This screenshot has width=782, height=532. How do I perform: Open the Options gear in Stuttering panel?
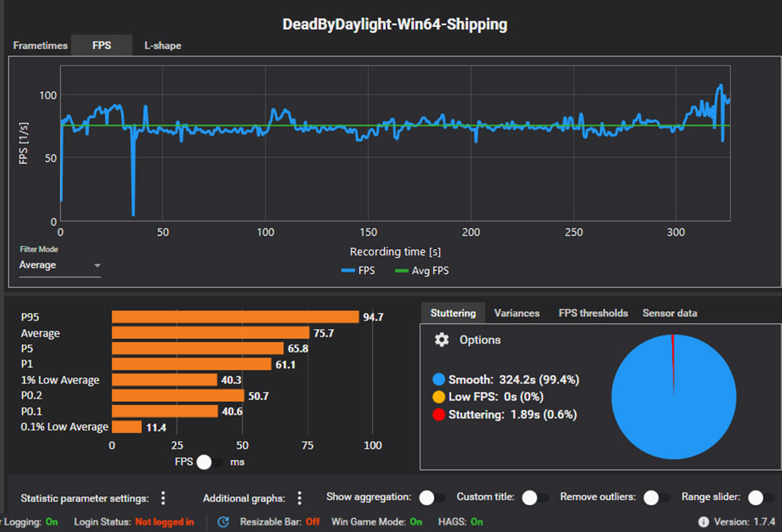pos(441,340)
